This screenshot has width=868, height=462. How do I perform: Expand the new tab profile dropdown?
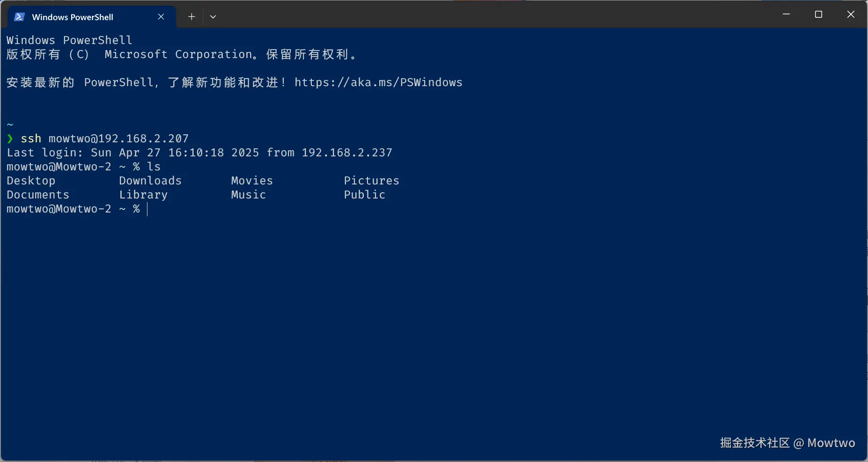point(213,17)
